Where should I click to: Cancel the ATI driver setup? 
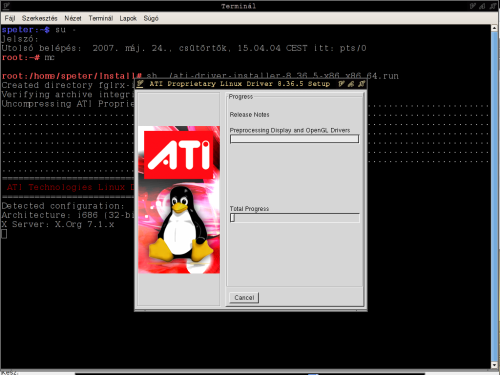point(244,297)
